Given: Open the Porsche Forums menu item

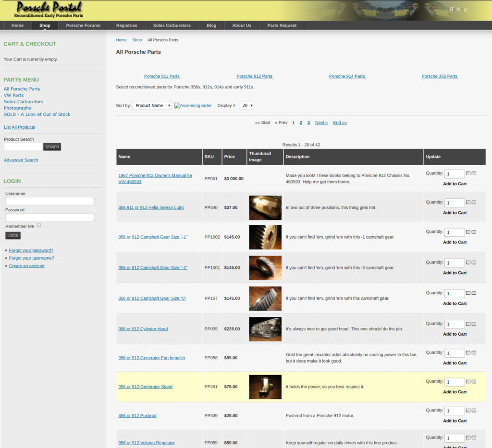Looking at the screenshot, I should 83,25.
